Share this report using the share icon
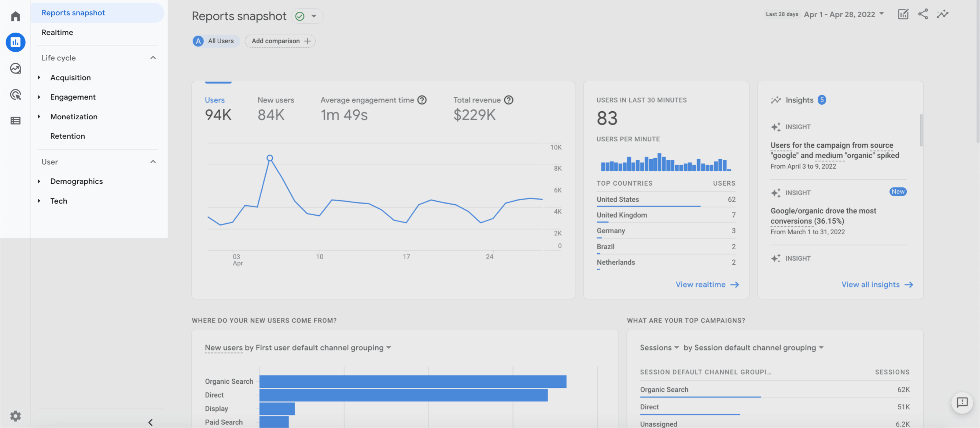Image resolution: width=980 pixels, height=428 pixels. pos(923,14)
